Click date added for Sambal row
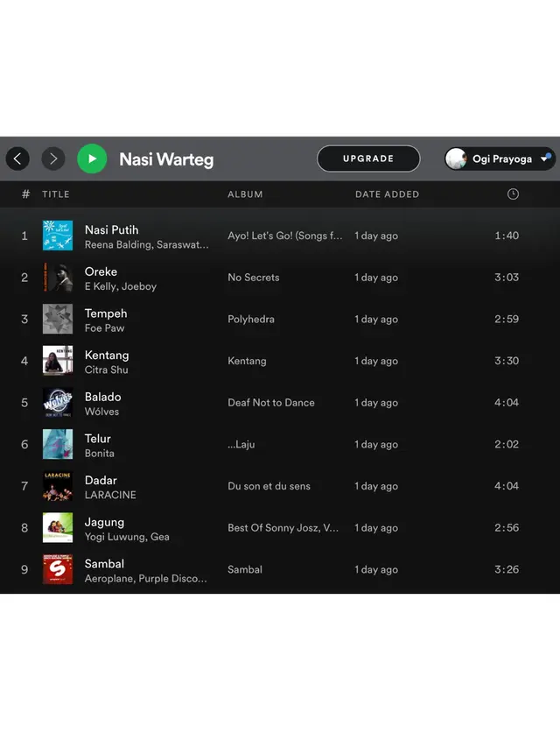Image resolution: width=560 pixels, height=747 pixels. tap(376, 569)
